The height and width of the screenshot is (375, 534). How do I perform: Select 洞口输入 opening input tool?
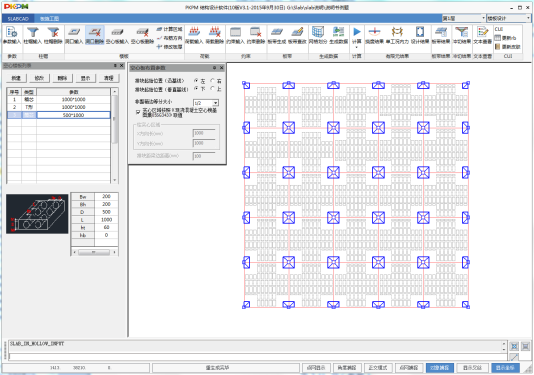(74, 35)
